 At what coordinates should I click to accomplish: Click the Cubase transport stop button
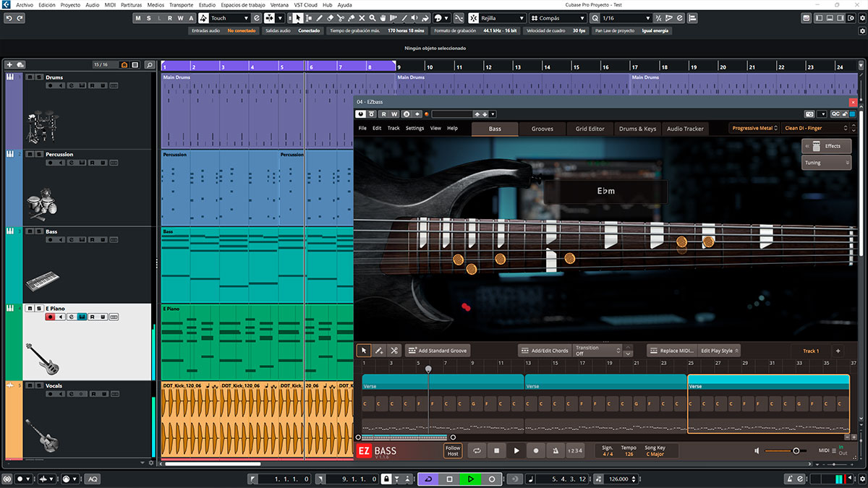(449, 479)
